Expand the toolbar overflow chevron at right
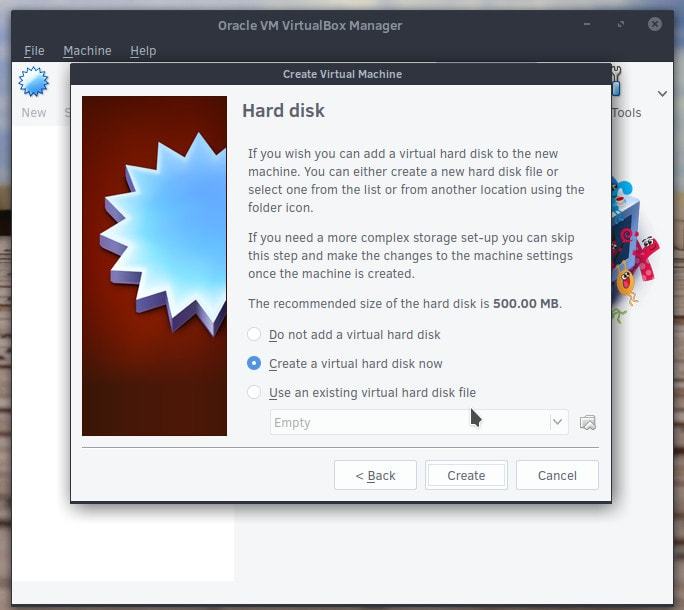The width and height of the screenshot is (684, 610). tap(662, 93)
